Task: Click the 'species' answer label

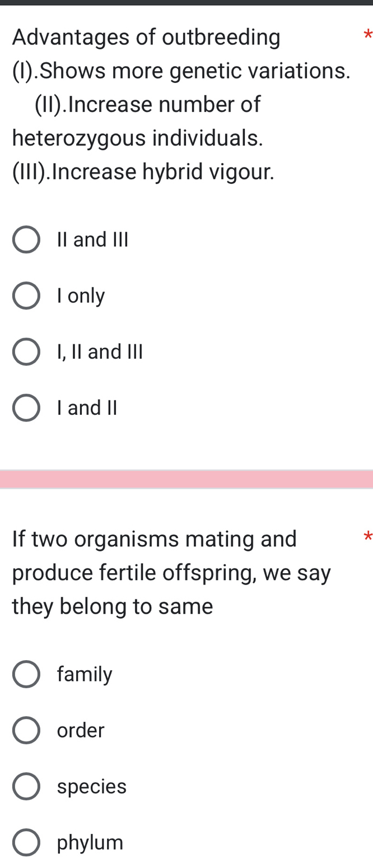Action: pyautogui.click(x=92, y=786)
